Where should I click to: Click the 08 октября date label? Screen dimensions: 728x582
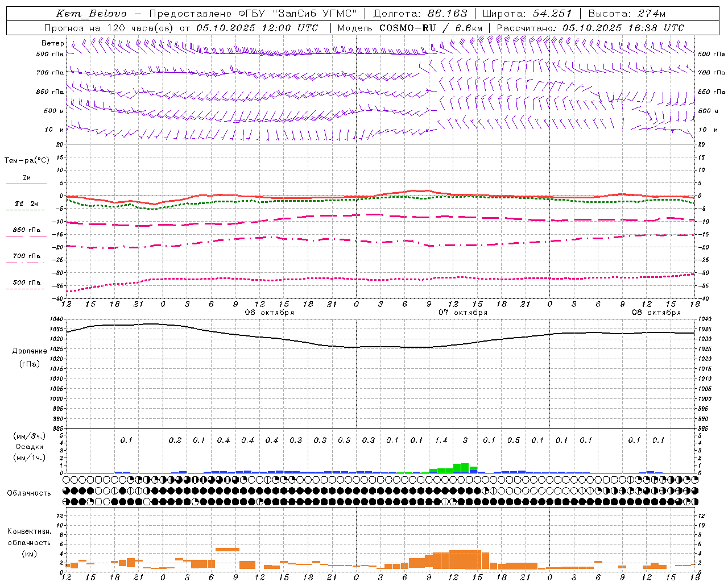(656, 313)
